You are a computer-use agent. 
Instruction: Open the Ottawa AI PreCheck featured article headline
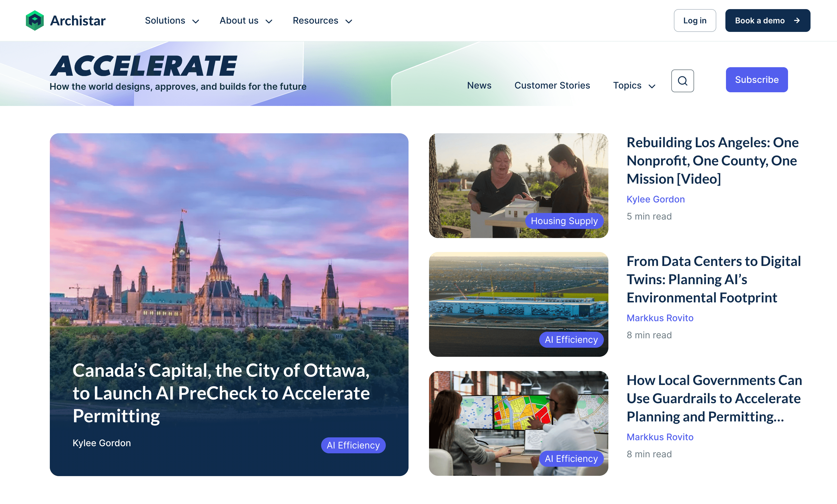click(x=221, y=393)
